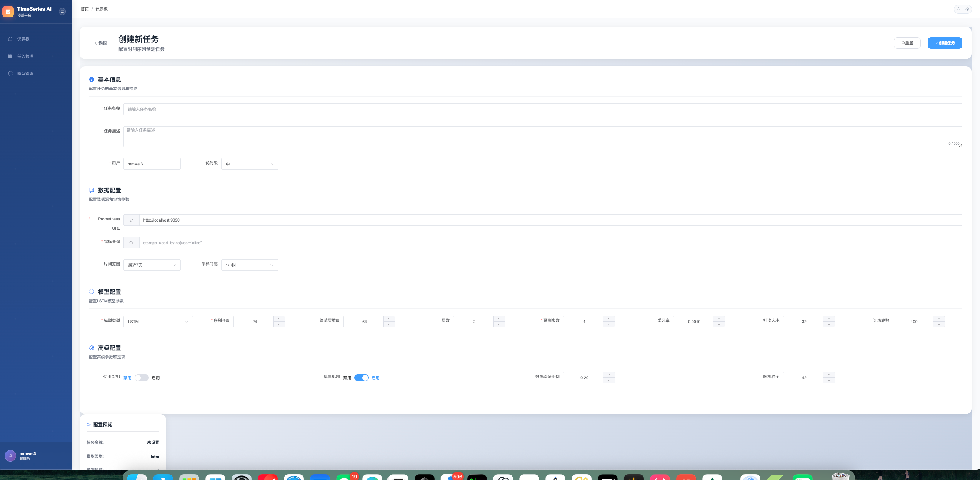Increase 序列长度 with the up arrow
Image resolution: width=980 pixels, height=480 pixels.
(279, 319)
